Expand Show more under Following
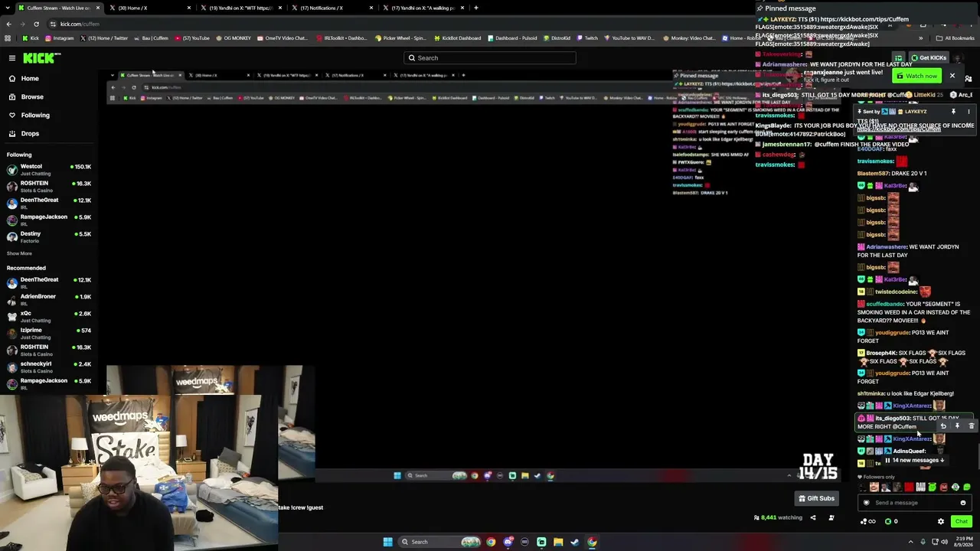The height and width of the screenshot is (551, 980). coord(19,253)
